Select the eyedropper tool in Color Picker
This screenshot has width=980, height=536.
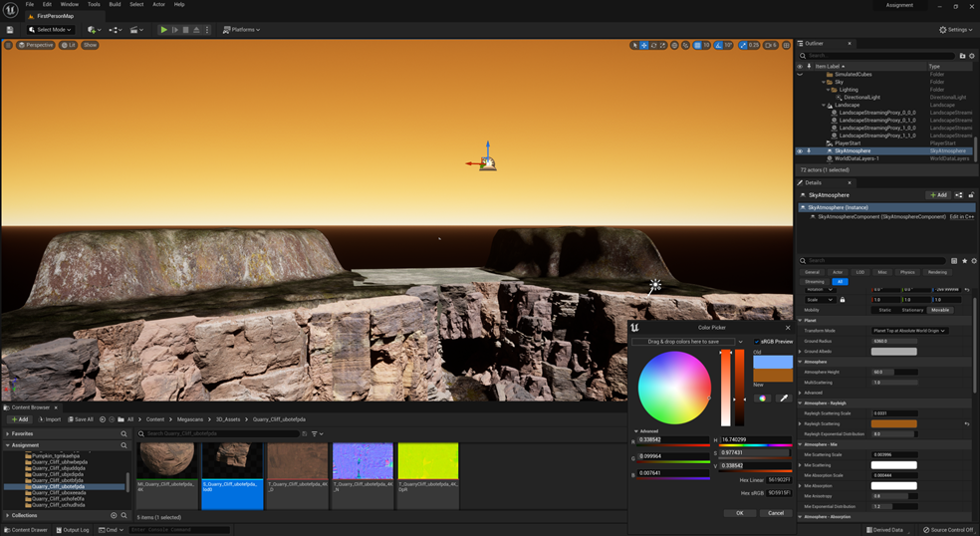point(784,399)
